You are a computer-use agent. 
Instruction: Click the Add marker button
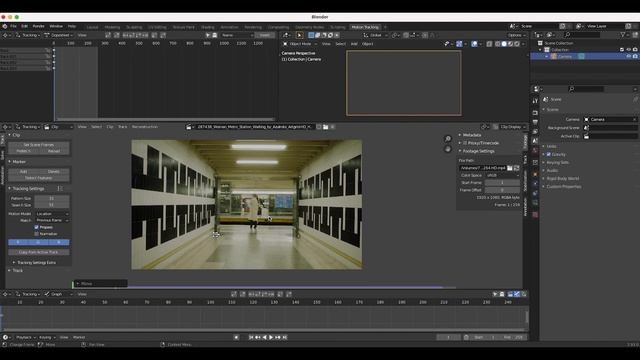(x=24, y=172)
